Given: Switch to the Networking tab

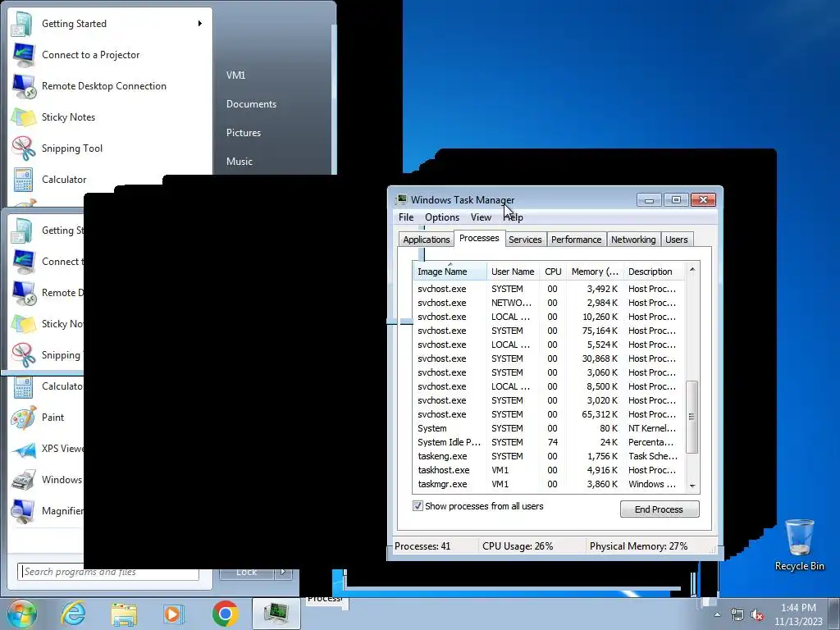Looking at the screenshot, I should point(633,240).
